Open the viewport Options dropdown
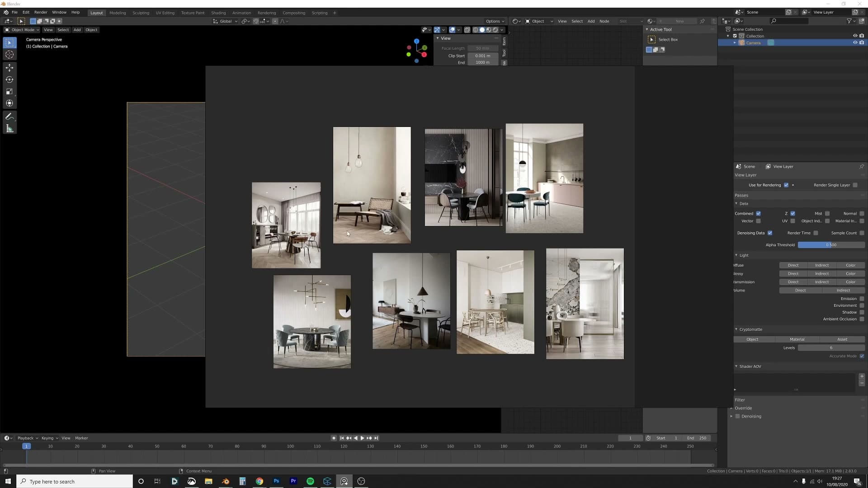The height and width of the screenshot is (488, 868). click(x=495, y=21)
